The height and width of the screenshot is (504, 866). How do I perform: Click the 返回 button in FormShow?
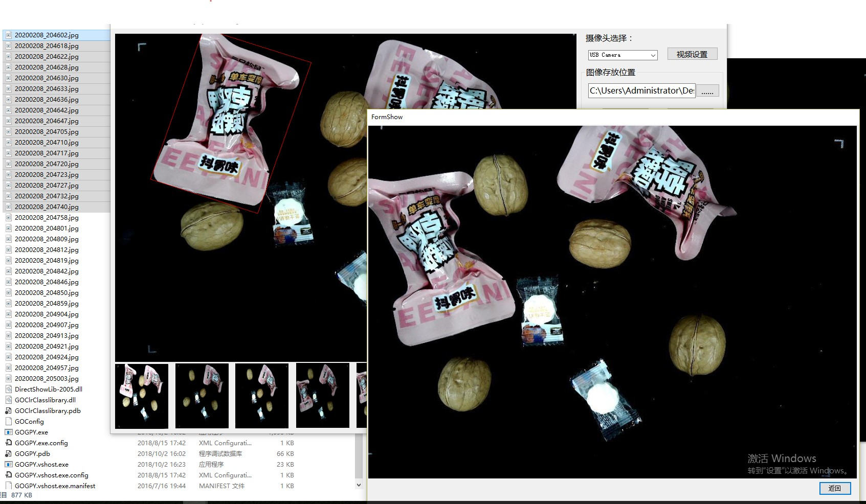point(835,488)
